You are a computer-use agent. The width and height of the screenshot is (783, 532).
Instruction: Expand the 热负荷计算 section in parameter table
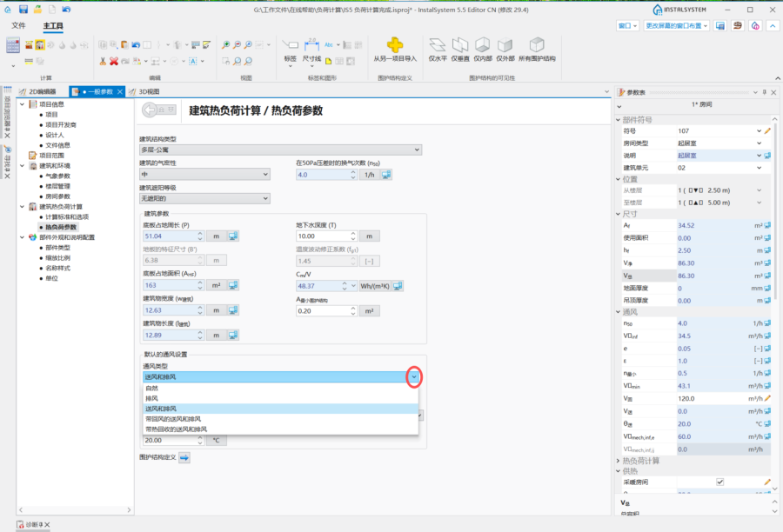coord(618,461)
